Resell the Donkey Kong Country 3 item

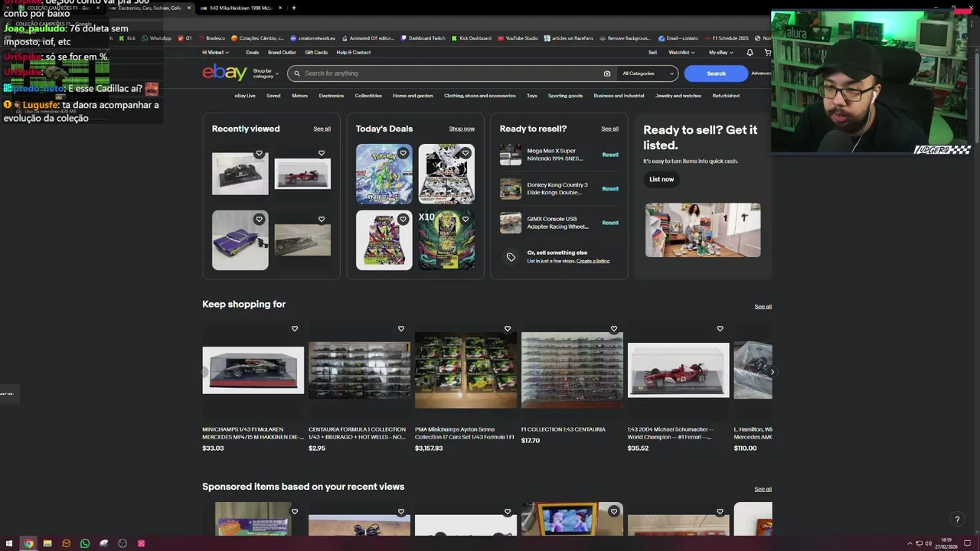coord(610,189)
